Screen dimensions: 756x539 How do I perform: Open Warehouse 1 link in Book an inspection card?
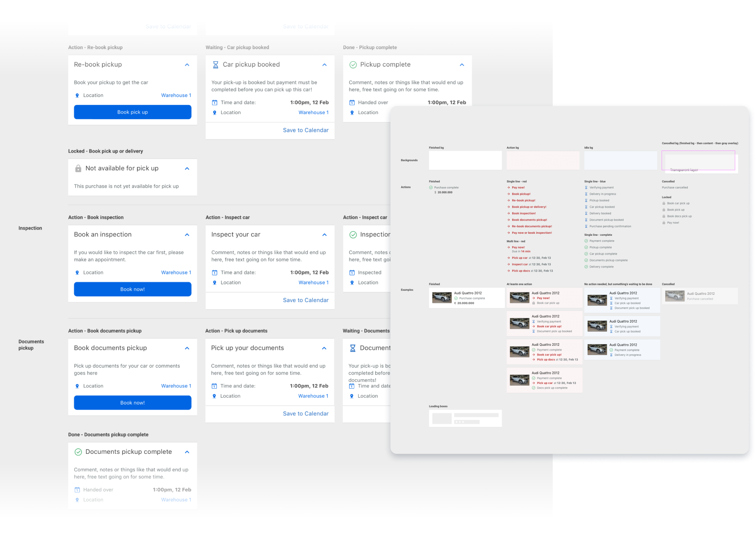click(x=176, y=272)
